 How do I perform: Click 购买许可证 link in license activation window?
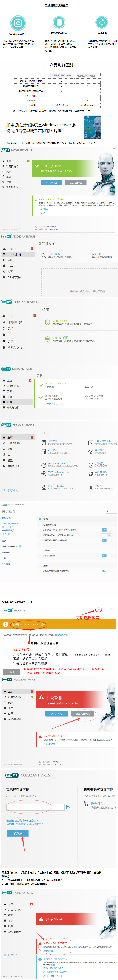click(99, 803)
